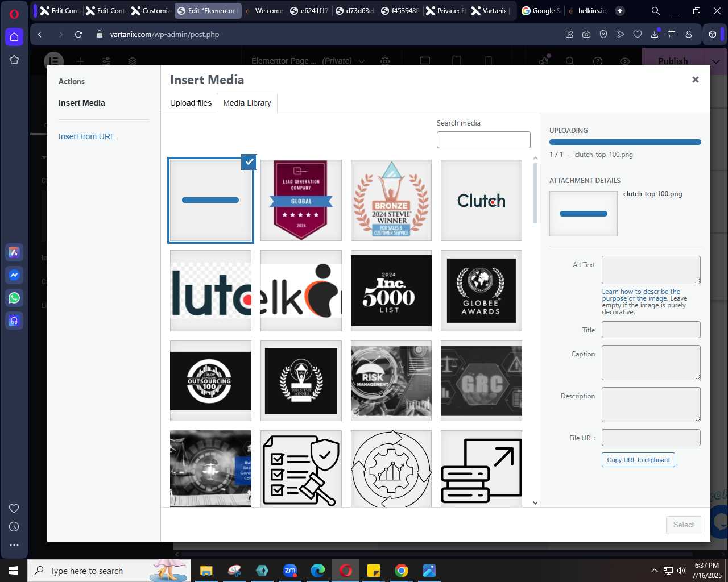This screenshot has width=728, height=582.
Task: Open Opera downloads icon
Action: point(655,34)
